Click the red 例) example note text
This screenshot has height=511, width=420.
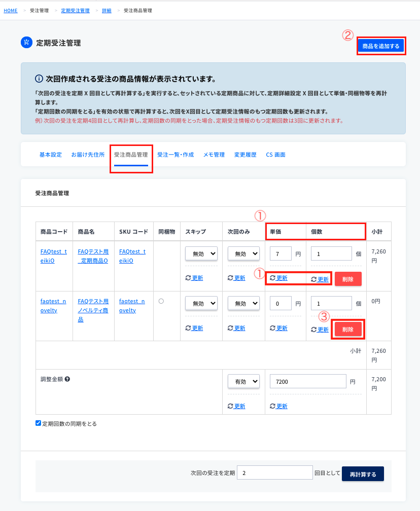(x=189, y=121)
